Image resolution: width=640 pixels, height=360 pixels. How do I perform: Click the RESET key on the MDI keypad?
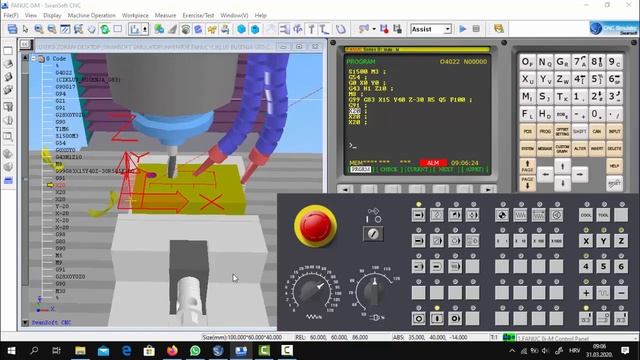pyautogui.click(x=615, y=184)
